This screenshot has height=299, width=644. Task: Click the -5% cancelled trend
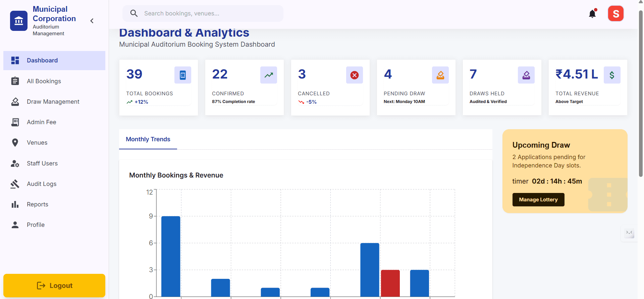point(308,102)
